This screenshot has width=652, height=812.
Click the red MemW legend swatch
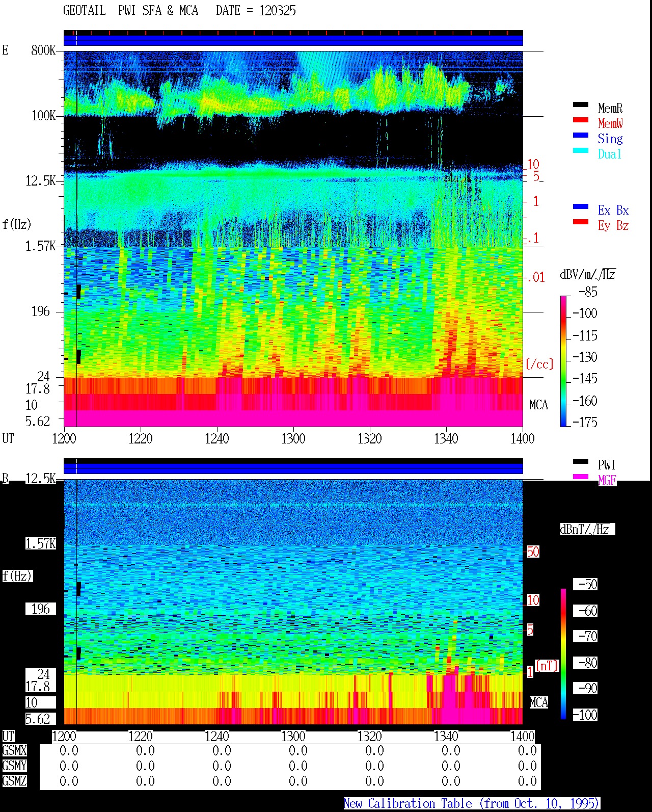(581, 120)
